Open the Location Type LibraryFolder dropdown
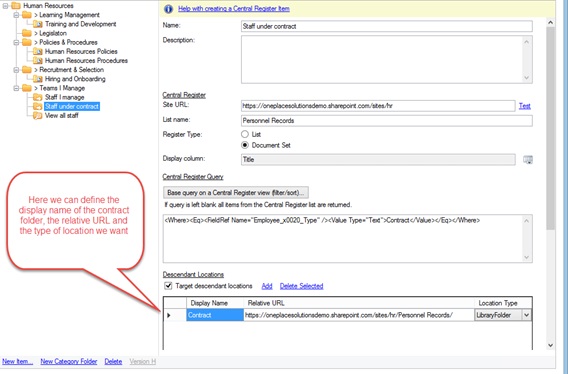Viewport: 568px width, 374px height. 526,315
